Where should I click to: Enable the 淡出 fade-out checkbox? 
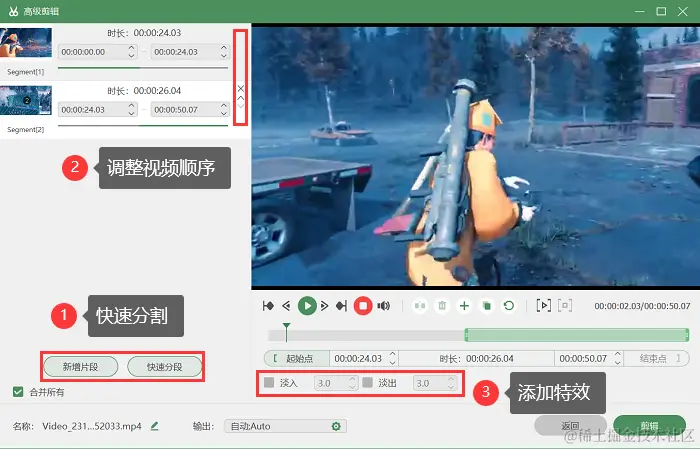pos(367,382)
